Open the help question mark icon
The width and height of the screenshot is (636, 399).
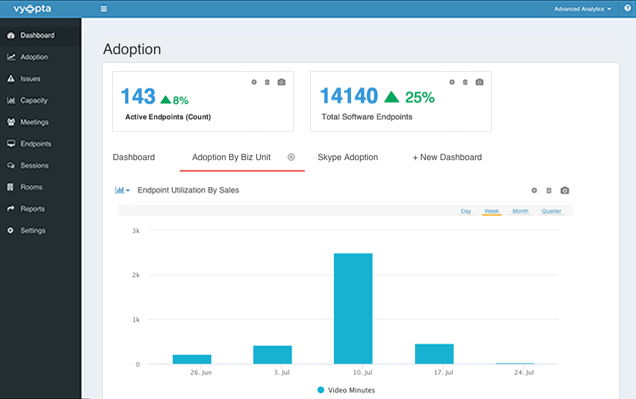pos(627,8)
